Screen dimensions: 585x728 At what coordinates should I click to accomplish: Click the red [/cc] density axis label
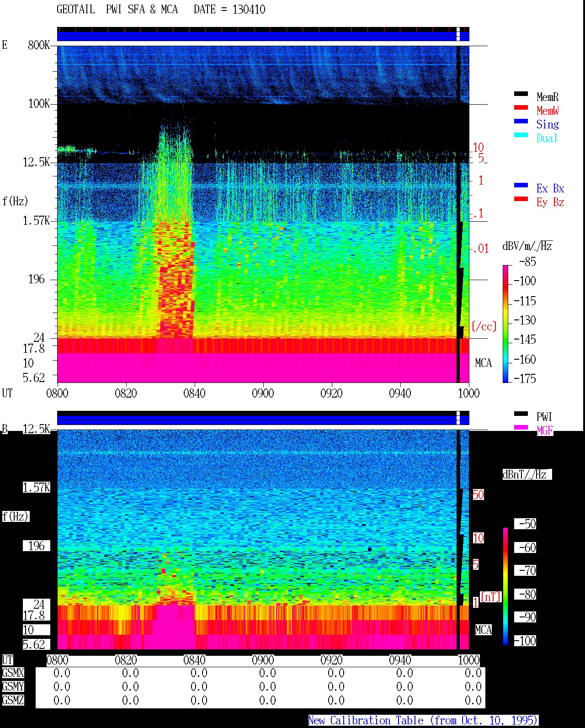coord(484,326)
